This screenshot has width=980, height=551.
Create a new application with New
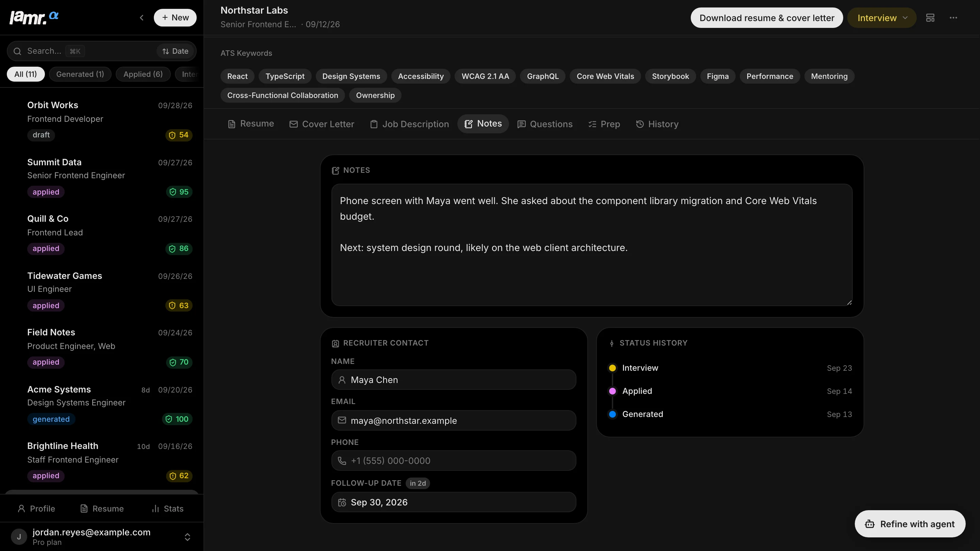(175, 17)
